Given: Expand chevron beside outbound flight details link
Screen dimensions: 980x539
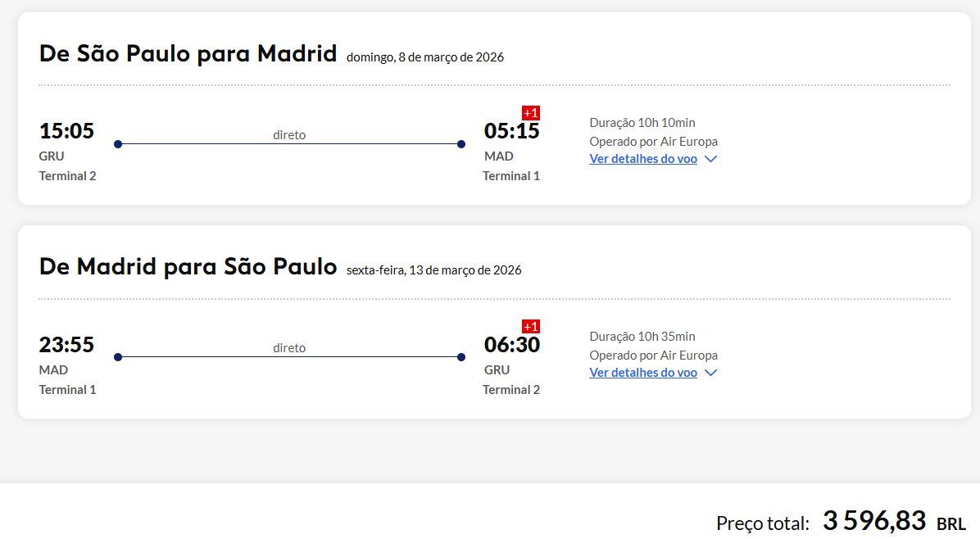Looking at the screenshot, I should pos(710,159).
